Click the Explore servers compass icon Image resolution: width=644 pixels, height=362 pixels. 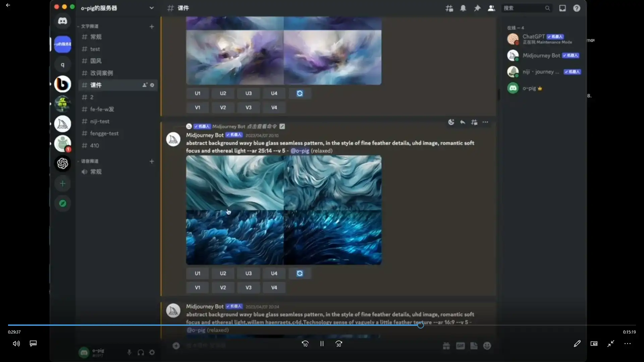tap(62, 203)
